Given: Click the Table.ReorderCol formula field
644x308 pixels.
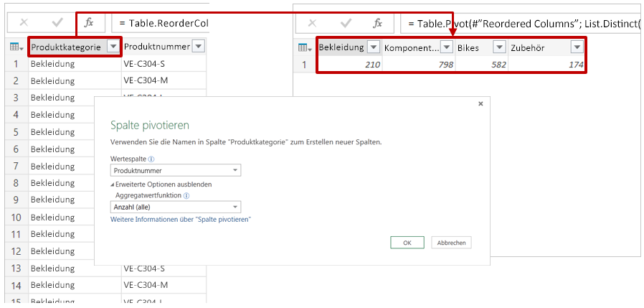Looking at the screenshot, I should point(161,23).
